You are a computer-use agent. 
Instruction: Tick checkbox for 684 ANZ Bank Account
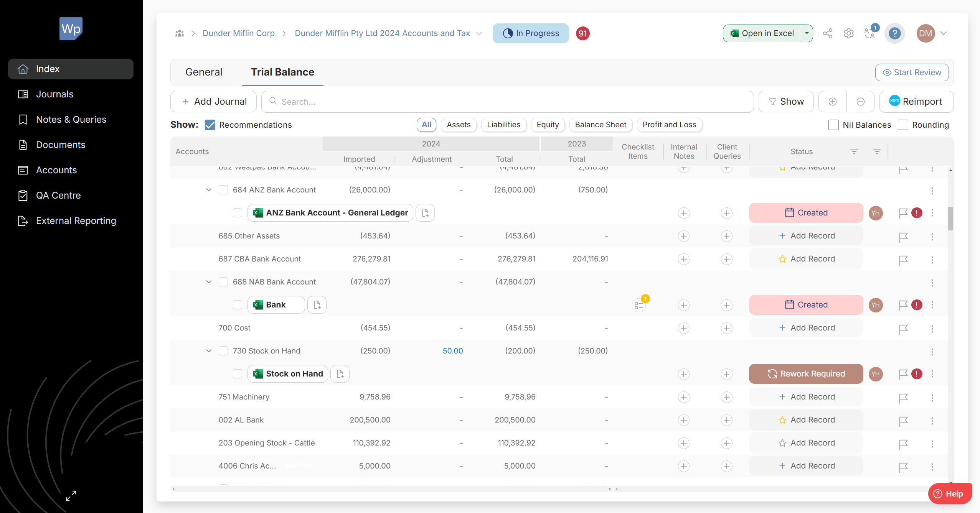point(223,190)
